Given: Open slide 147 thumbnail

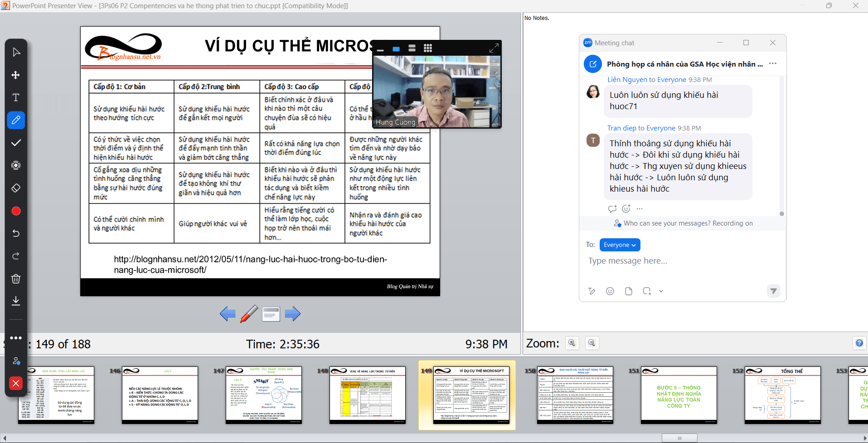Looking at the screenshot, I should (x=264, y=395).
